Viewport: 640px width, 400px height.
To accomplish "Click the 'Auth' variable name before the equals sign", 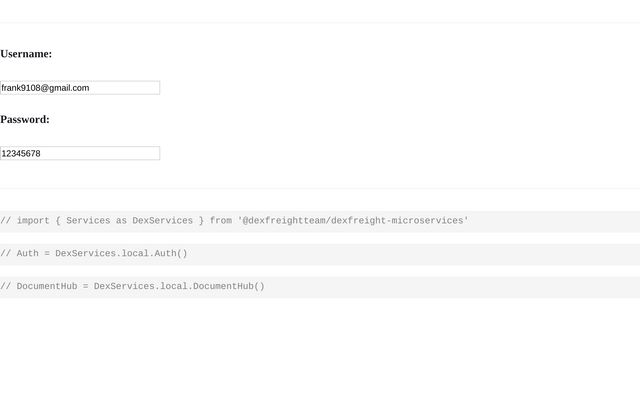I will [27, 254].
